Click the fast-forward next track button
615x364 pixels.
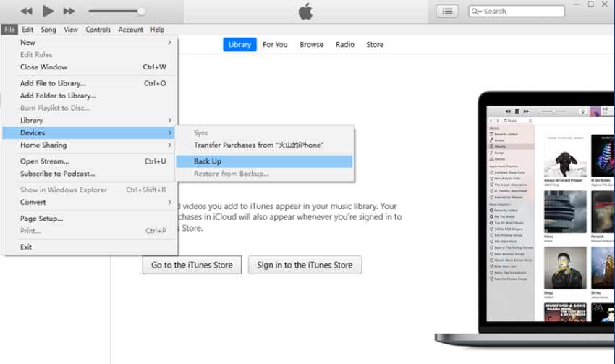tap(69, 12)
